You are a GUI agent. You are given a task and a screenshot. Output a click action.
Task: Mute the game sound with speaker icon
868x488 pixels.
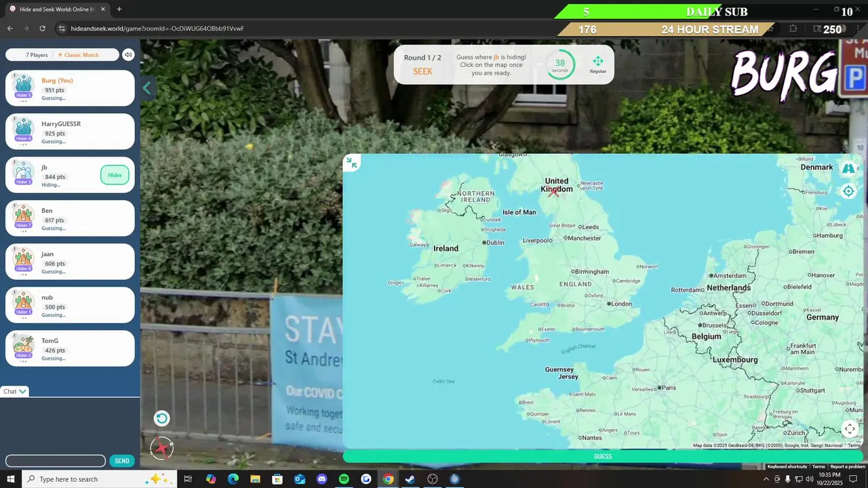(128, 55)
